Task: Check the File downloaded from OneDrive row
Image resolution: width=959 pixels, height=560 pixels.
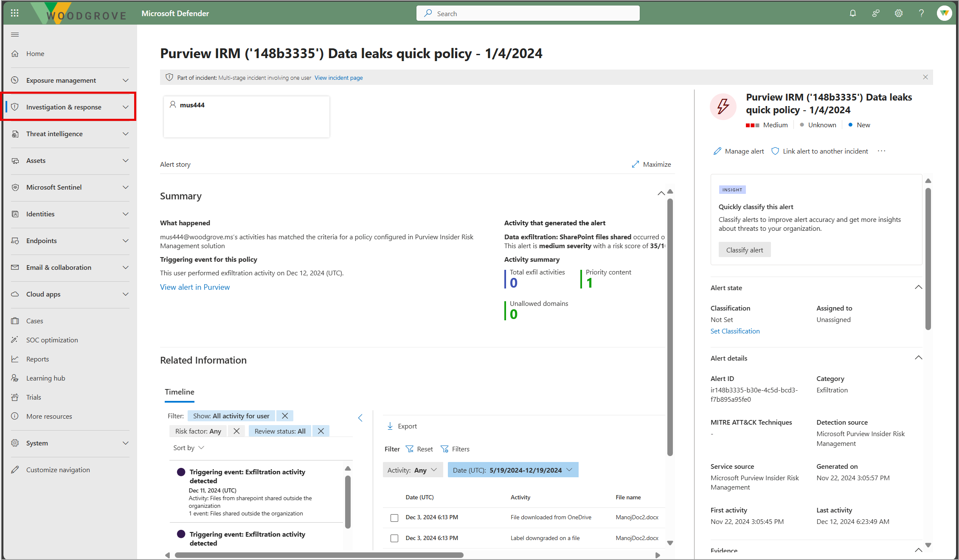Action: [x=394, y=518]
